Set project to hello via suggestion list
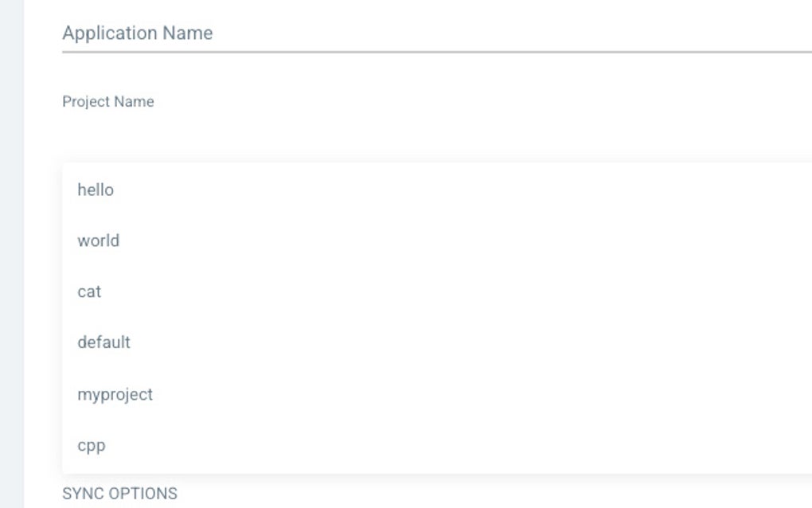The height and width of the screenshot is (508, 812). point(239,190)
